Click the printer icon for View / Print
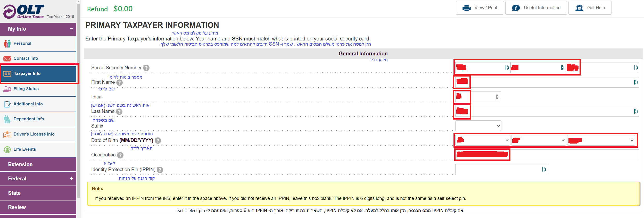Screen dimensions: 644x218 [x=466, y=8]
